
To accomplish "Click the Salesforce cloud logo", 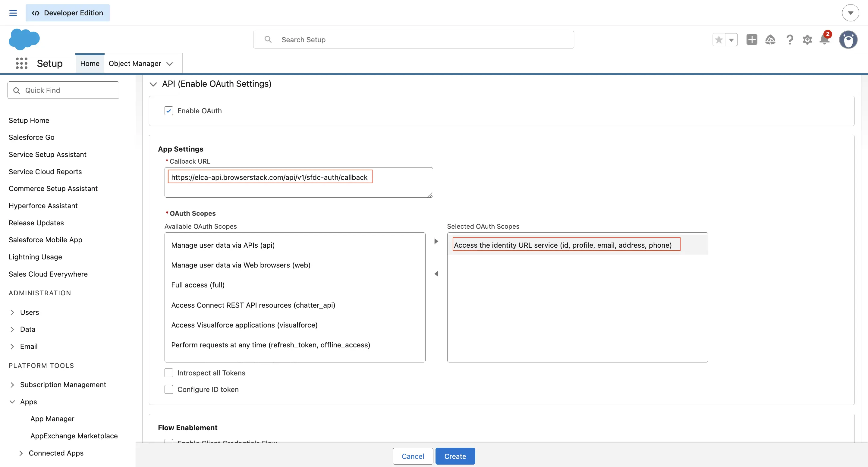I will click(24, 39).
